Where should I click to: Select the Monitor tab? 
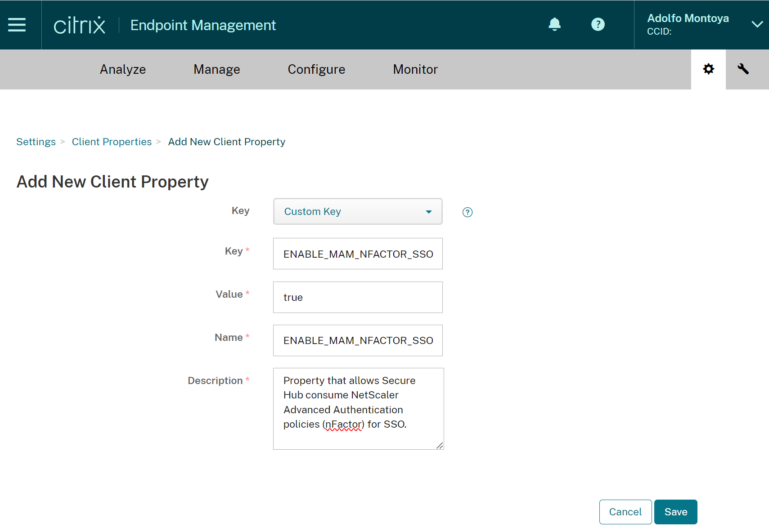coord(415,69)
